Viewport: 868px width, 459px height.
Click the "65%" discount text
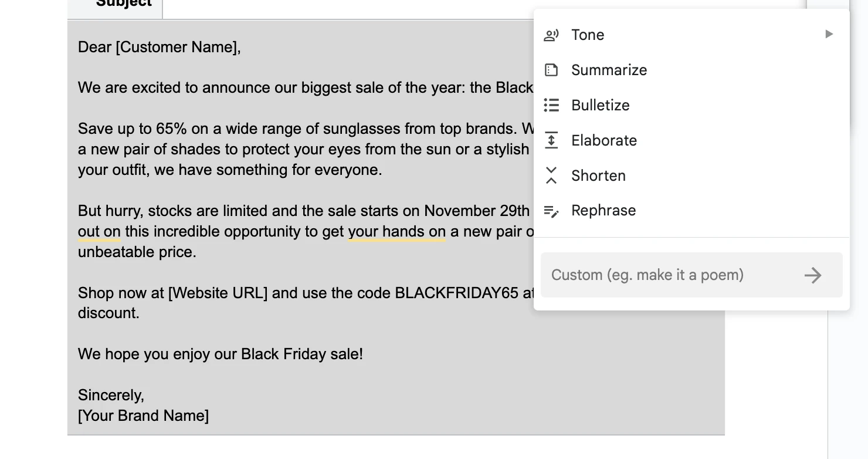click(x=171, y=129)
